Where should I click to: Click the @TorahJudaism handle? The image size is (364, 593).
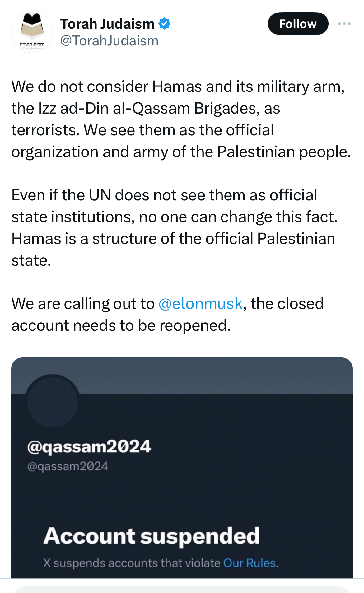click(x=109, y=41)
